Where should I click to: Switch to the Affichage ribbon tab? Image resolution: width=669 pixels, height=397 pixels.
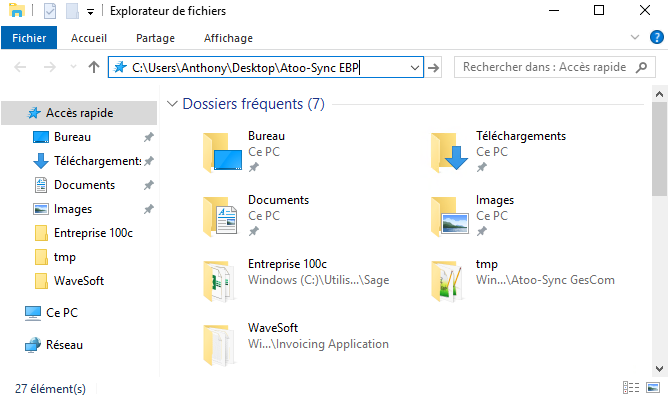(228, 38)
